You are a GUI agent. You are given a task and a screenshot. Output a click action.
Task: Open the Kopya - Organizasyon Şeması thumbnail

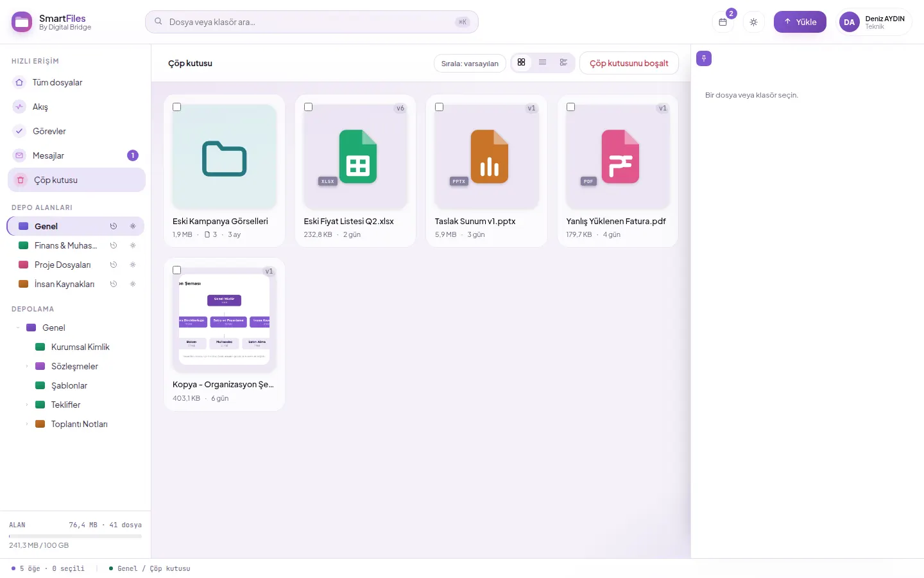point(225,320)
